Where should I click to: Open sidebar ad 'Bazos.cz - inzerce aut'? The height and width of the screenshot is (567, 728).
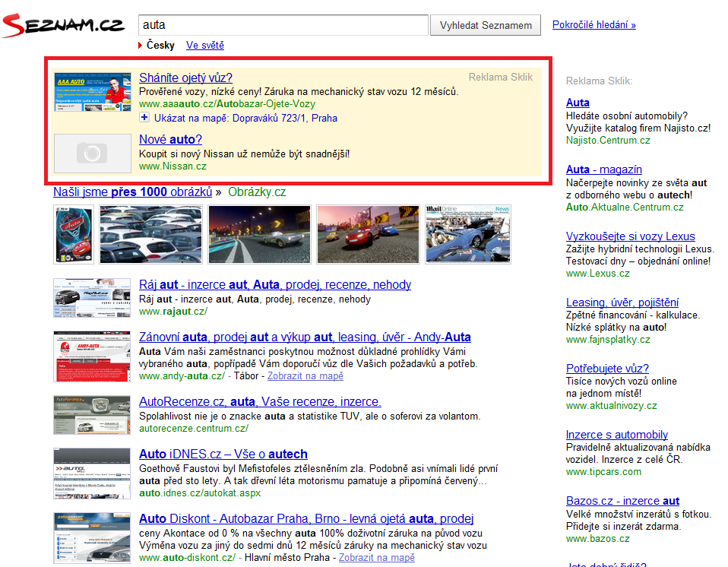622,501
